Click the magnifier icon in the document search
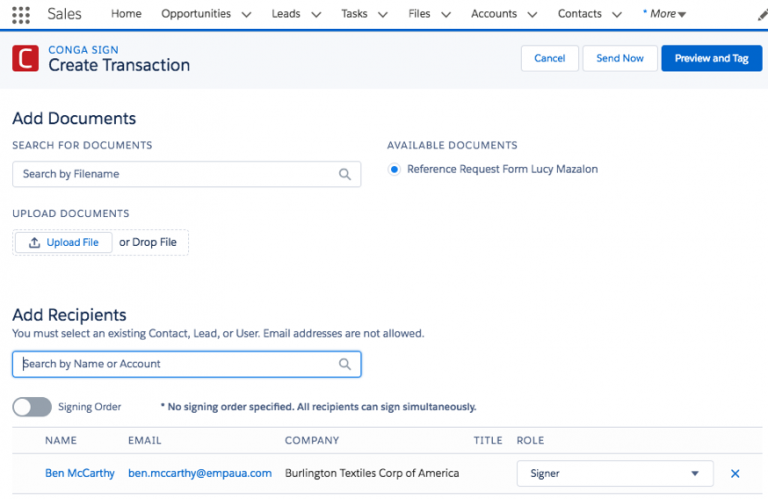The image size is (768, 499). pyautogui.click(x=345, y=174)
